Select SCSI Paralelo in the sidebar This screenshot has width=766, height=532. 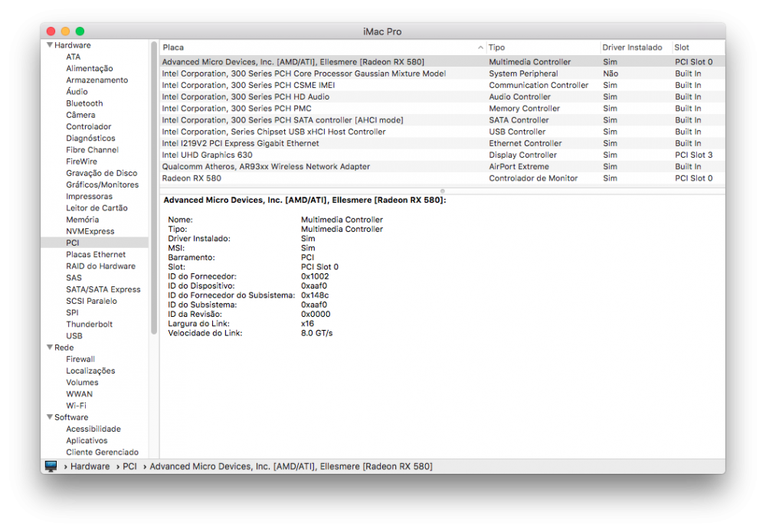(91, 301)
